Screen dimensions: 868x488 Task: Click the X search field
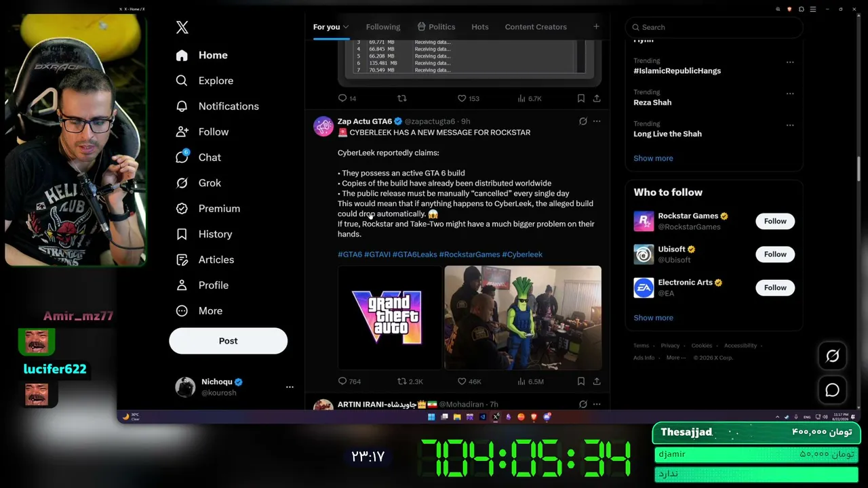click(714, 27)
